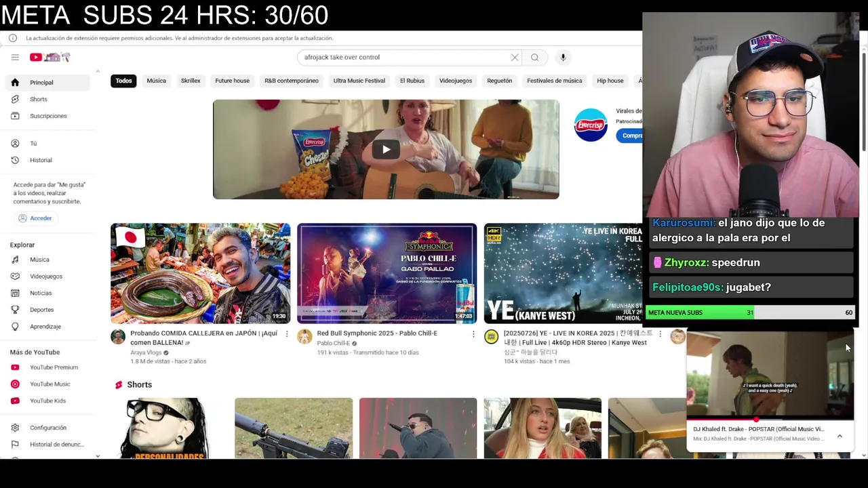Go to Principal home in sidebar
The width and height of the screenshot is (868, 488).
pos(47,83)
